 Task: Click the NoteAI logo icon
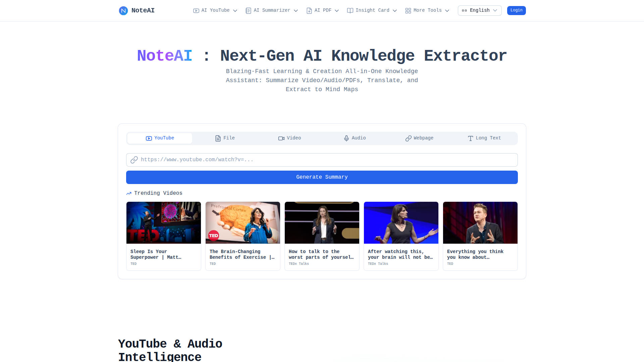tap(123, 11)
